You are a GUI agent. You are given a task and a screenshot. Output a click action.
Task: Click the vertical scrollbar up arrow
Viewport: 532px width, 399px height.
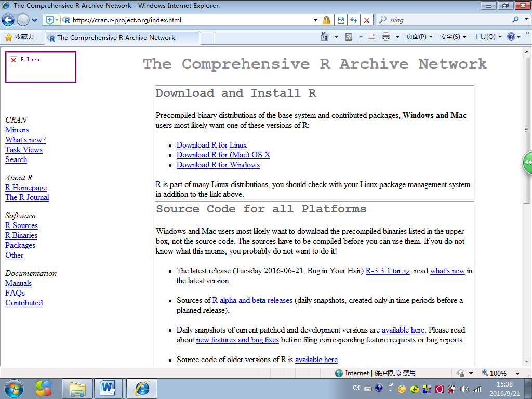527,52
